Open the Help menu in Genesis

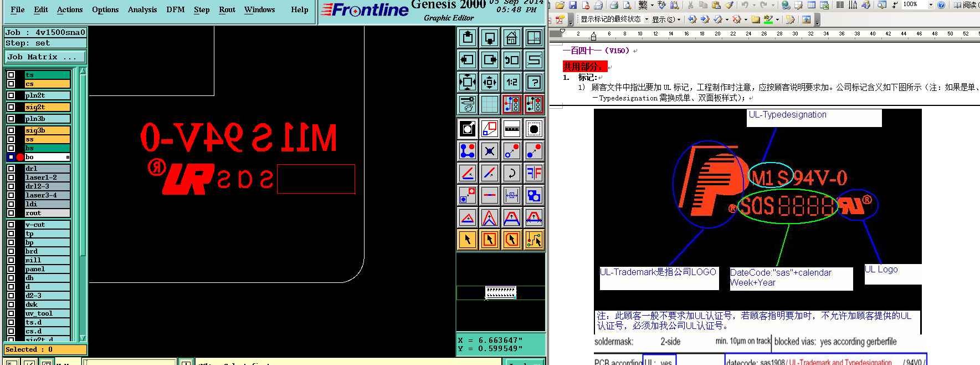[300, 10]
